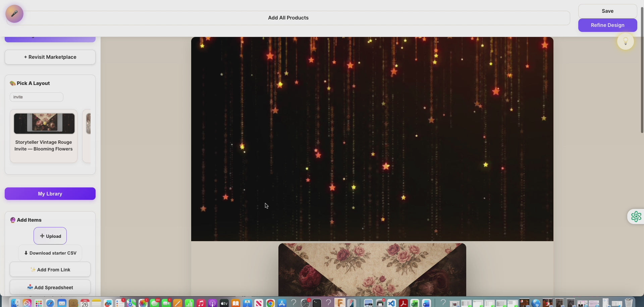Click the lightbulb hint icon

coord(625,41)
